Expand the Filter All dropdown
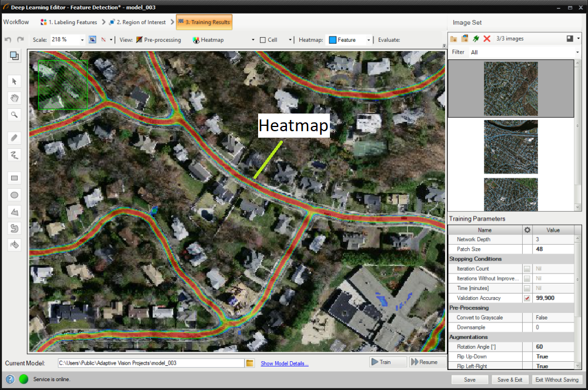 click(577, 52)
